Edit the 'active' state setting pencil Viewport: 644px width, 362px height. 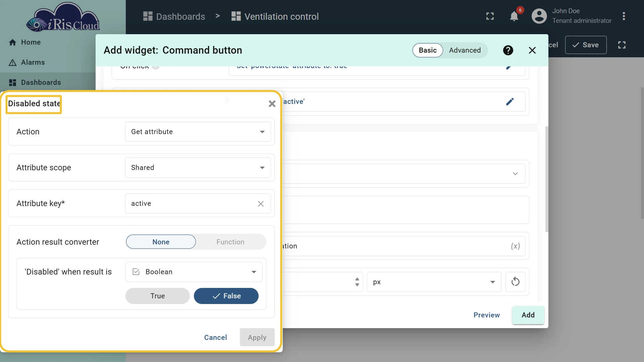coord(510,102)
